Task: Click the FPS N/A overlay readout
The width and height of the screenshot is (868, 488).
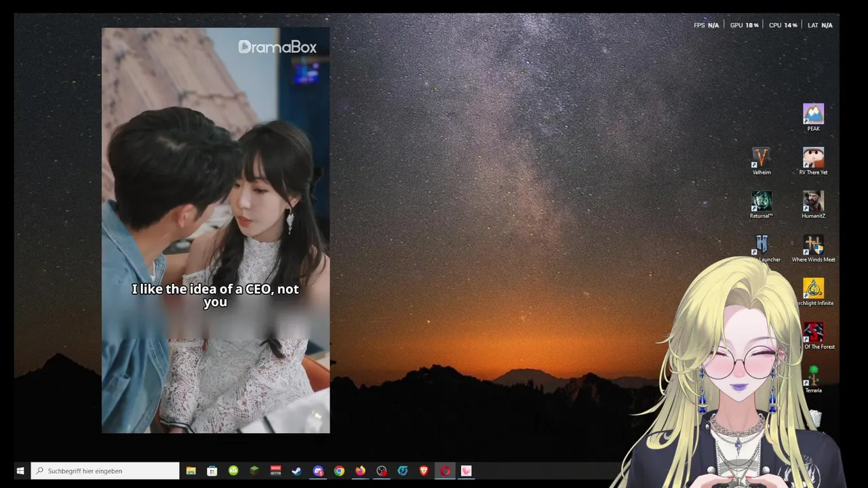Action: click(x=706, y=25)
